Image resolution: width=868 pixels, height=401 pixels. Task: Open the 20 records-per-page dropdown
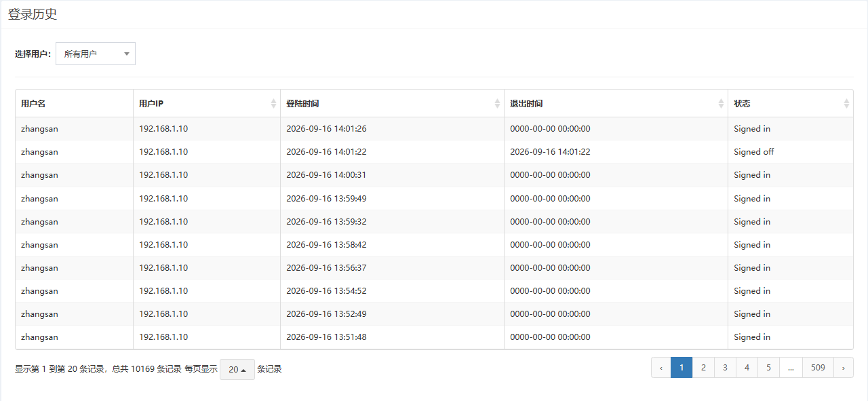237,370
